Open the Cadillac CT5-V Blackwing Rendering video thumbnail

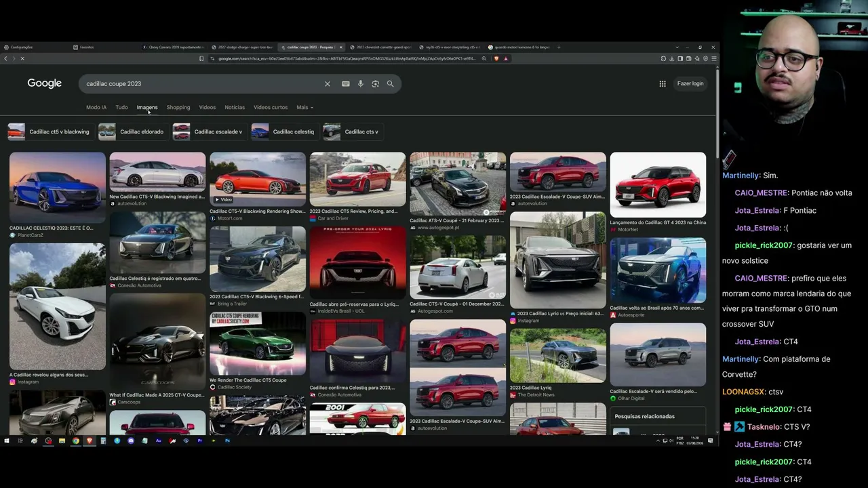[258, 179]
